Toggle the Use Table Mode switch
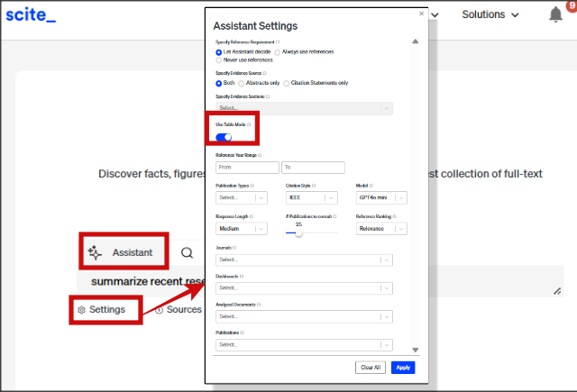The width and height of the screenshot is (577, 392). click(224, 137)
